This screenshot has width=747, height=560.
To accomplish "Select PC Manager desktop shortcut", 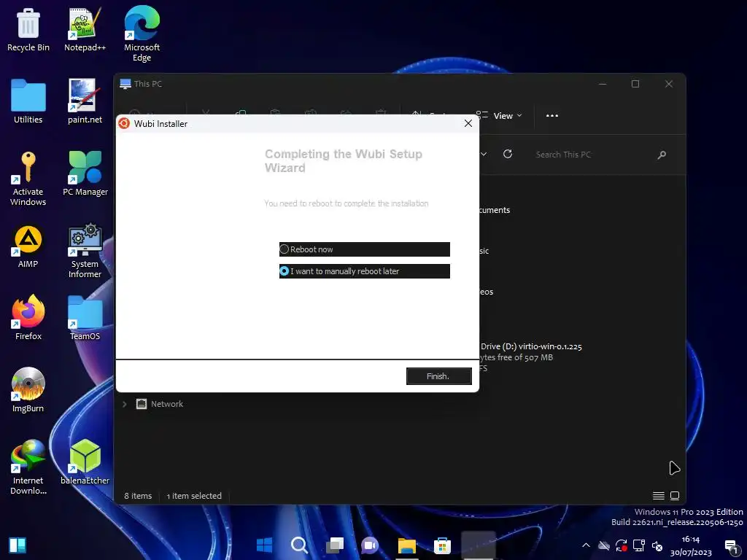I will click(85, 174).
